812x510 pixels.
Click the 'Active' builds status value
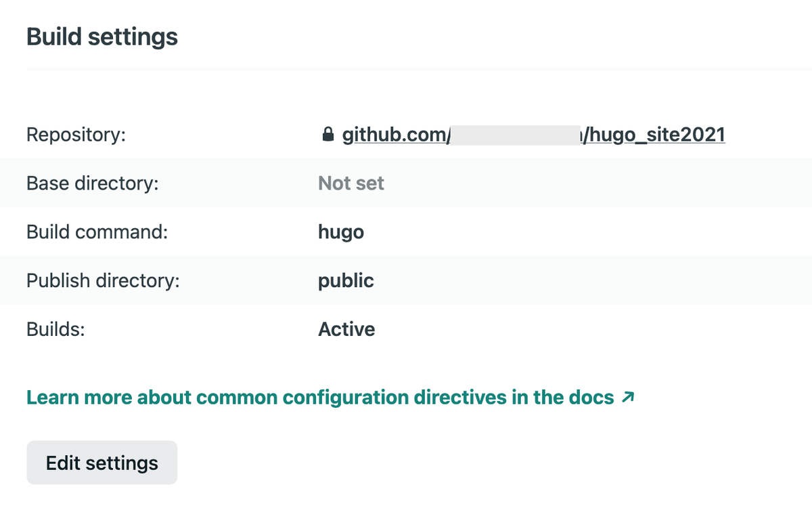346,329
